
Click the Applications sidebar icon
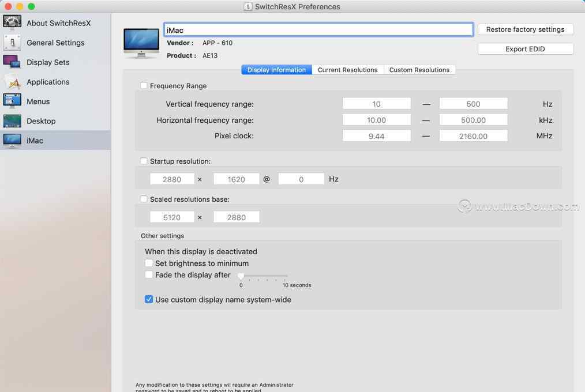[x=12, y=82]
